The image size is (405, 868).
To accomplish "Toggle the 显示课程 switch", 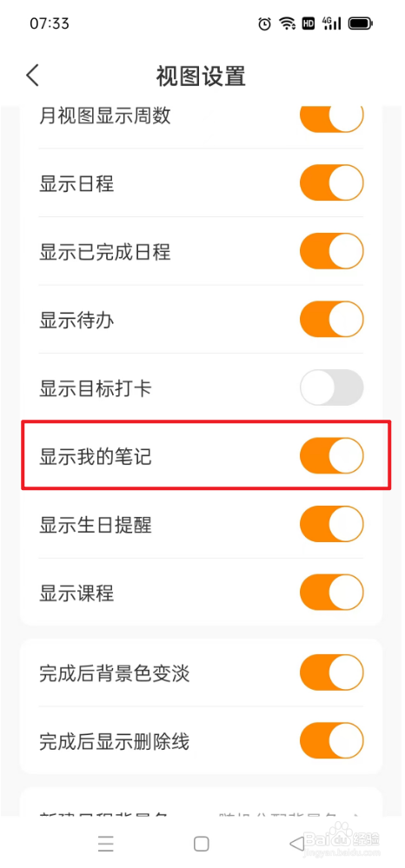I will [x=332, y=593].
